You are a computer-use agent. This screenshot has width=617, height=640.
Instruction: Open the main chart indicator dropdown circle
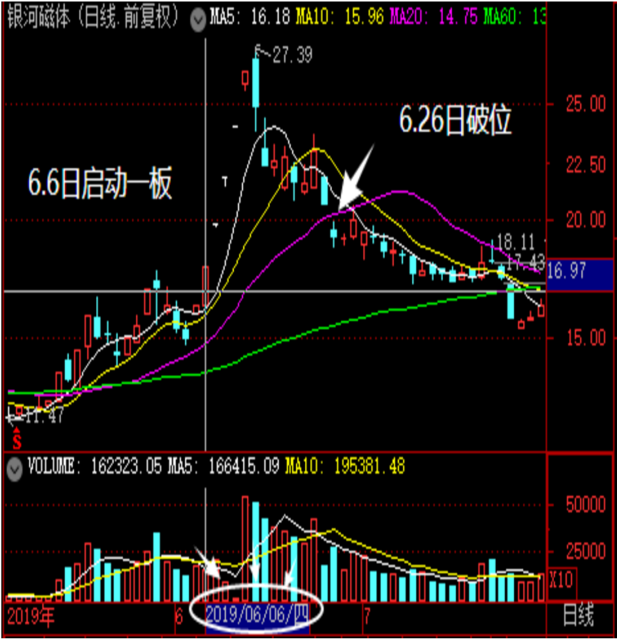(198, 20)
